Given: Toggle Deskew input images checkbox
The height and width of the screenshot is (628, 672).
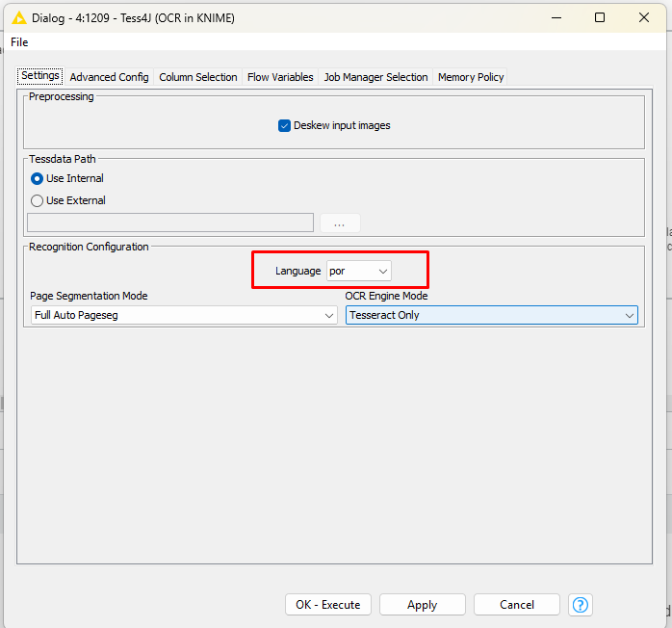Looking at the screenshot, I should [x=285, y=125].
